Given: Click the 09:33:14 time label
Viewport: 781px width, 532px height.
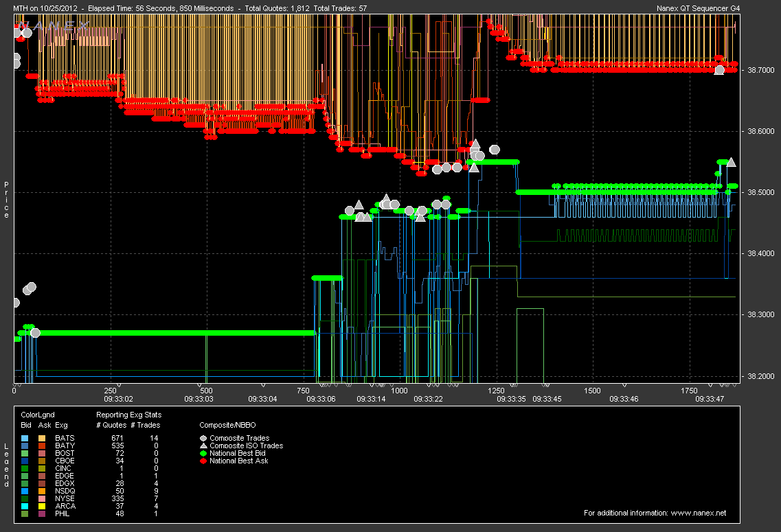Looking at the screenshot, I should (x=371, y=399).
